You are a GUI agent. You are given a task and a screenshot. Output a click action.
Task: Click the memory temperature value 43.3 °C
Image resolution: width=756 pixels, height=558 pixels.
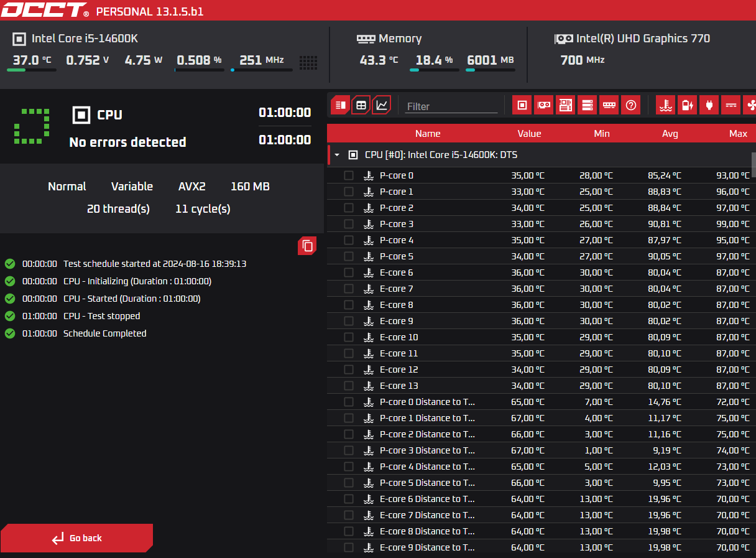tap(379, 60)
